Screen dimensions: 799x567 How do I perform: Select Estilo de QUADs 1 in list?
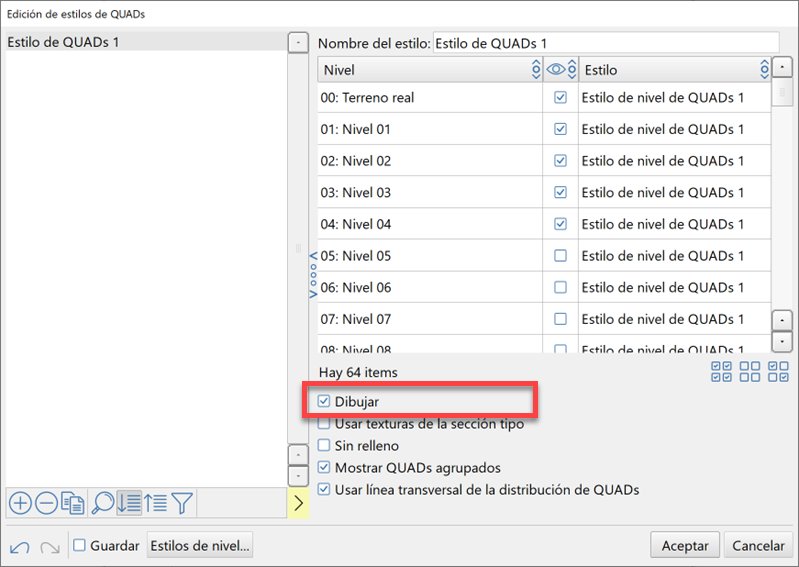69,43
